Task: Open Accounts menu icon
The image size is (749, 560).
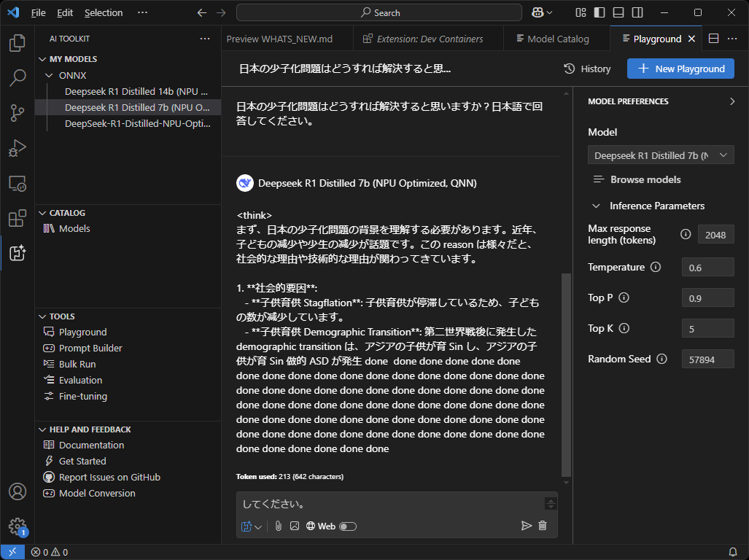Action: pyautogui.click(x=18, y=491)
